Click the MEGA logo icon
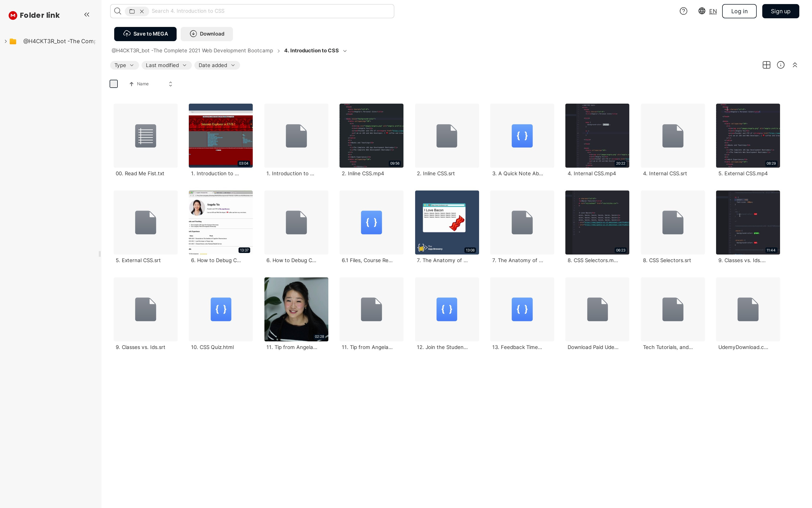The width and height of the screenshot is (812, 508). [13, 15]
